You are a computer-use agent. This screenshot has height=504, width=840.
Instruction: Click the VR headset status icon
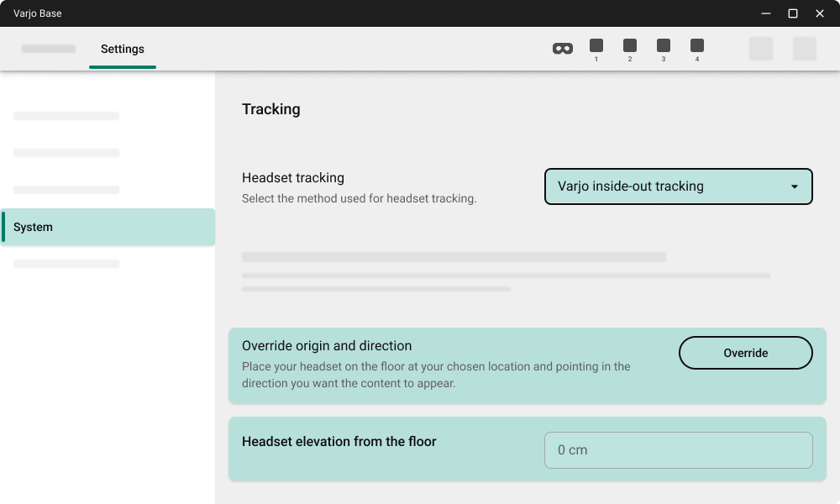coord(562,49)
